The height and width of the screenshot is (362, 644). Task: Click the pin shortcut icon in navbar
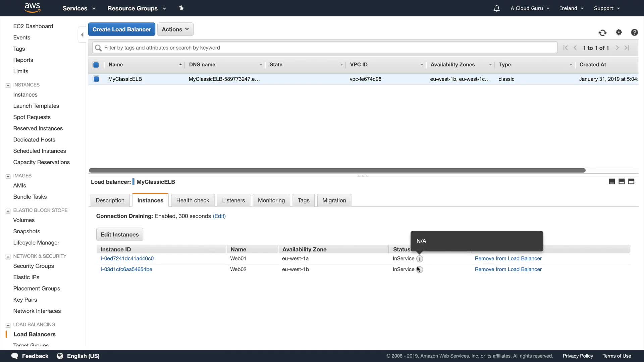[x=181, y=8]
